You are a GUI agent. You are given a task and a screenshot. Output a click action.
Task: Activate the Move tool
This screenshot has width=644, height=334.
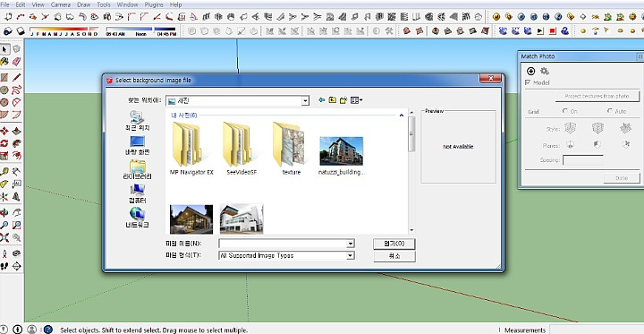[4, 132]
